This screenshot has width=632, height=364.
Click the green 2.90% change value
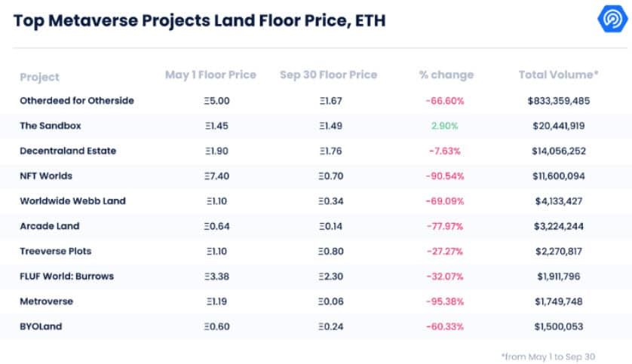point(444,126)
